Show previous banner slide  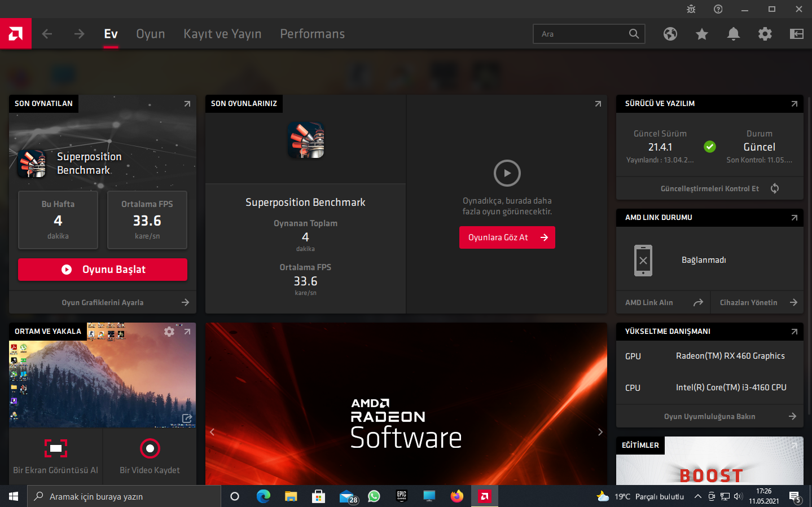coord(212,432)
